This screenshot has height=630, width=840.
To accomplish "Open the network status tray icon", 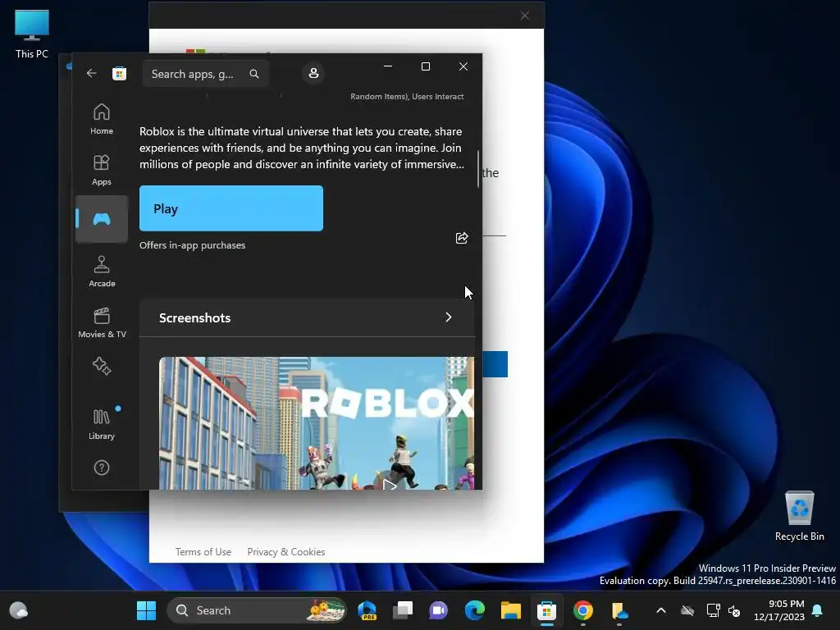I will [713, 610].
